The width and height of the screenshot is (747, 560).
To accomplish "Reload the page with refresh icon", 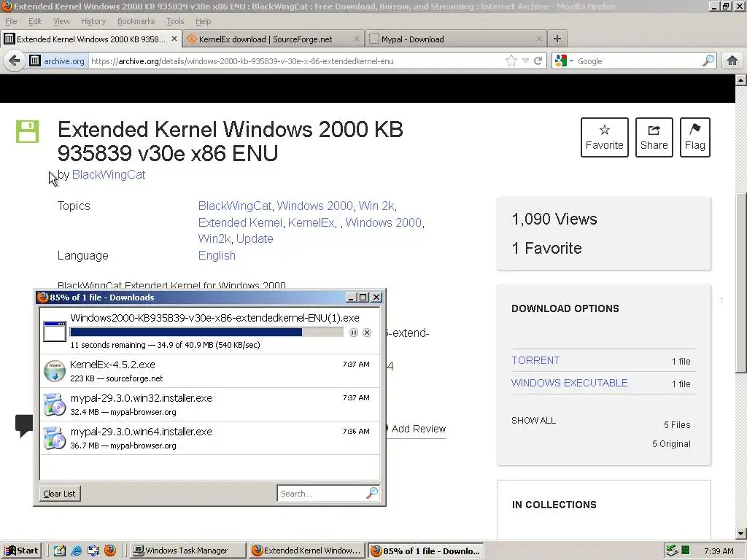I will (538, 61).
